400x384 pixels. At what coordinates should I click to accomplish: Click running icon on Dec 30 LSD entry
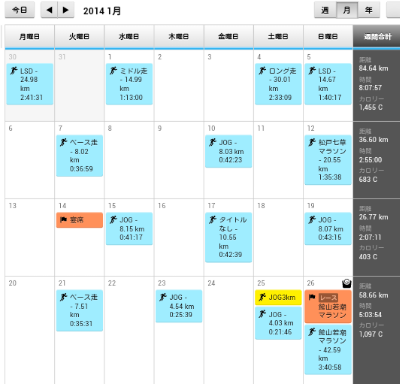[14, 71]
